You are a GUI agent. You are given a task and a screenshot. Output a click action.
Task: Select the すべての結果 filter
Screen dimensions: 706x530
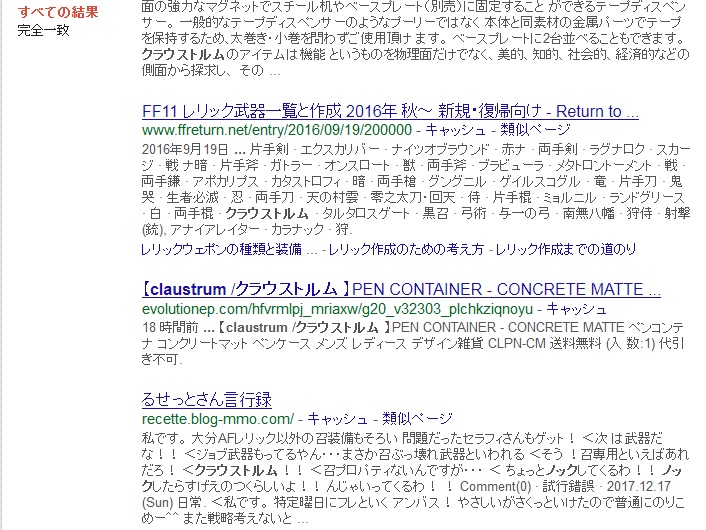(x=58, y=12)
